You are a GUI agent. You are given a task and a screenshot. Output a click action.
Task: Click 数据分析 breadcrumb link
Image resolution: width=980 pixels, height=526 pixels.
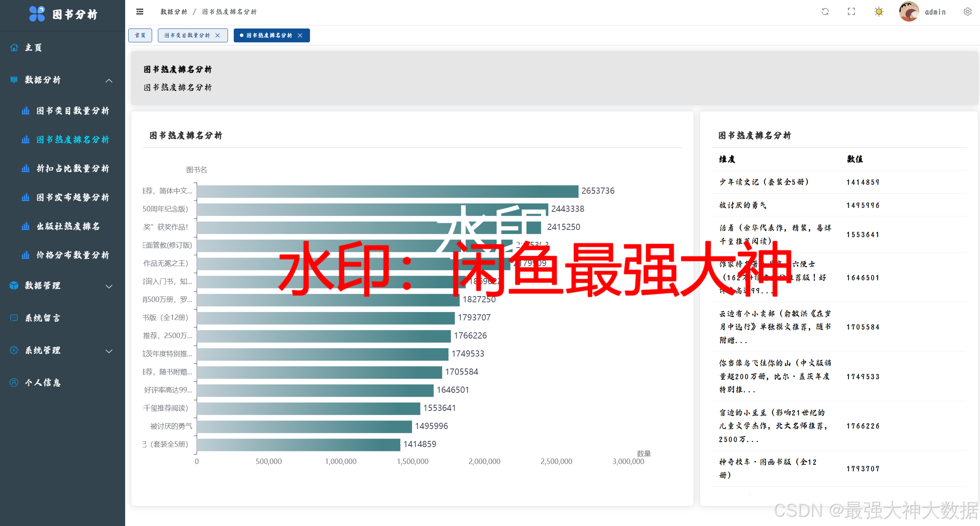174,12
